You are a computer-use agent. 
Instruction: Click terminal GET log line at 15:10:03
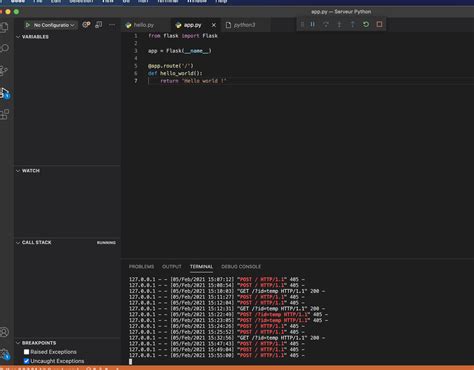(x=227, y=291)
